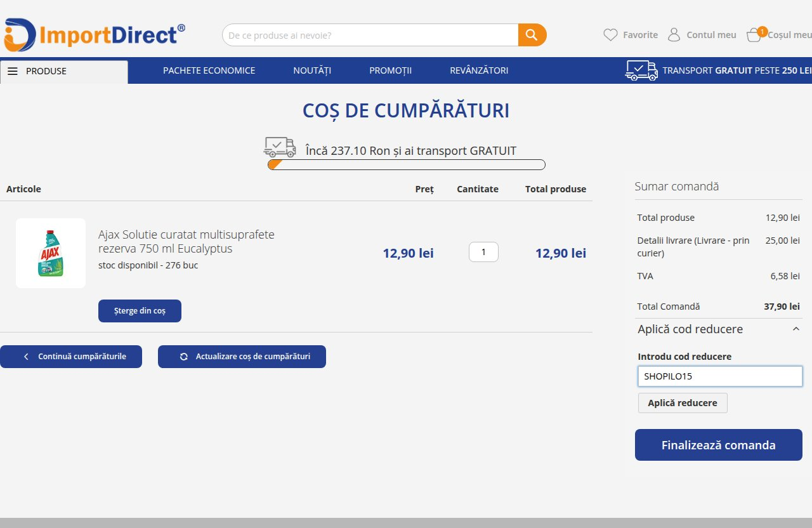Click the Preț column header

coord(424,189)
